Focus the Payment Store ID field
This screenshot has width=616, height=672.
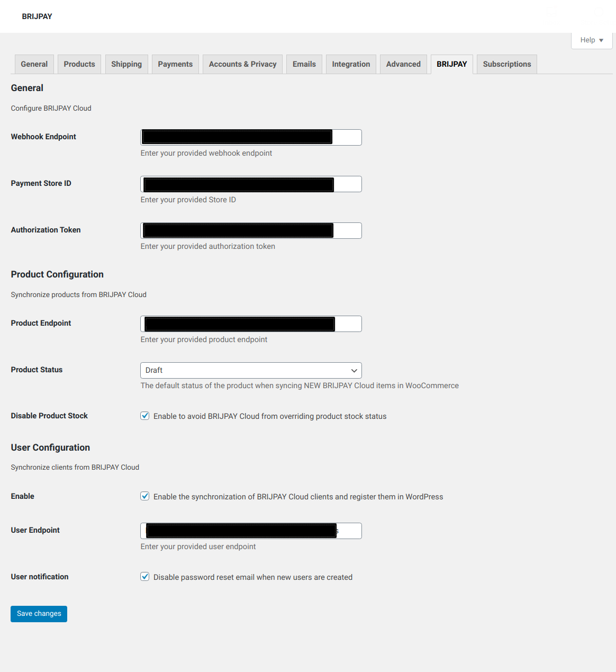point(251,184)
